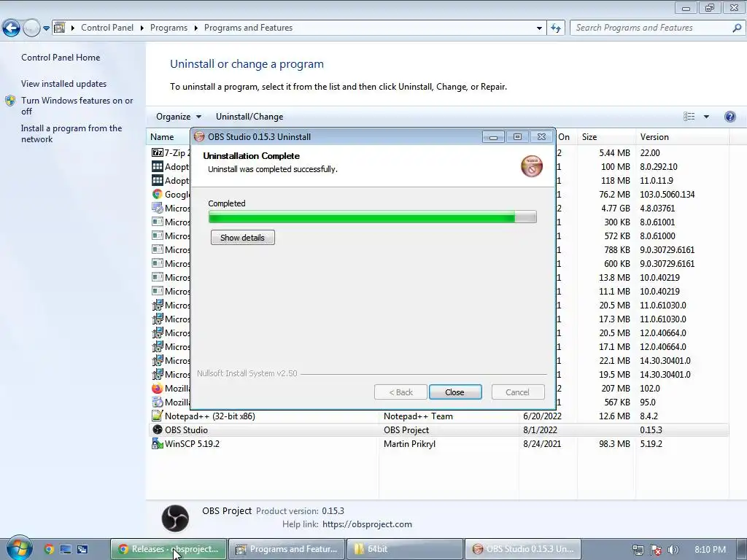The width and height of the screenshot is (747, 560).
Task: Click the NSIS uninstall logo icon
Action: (532, 166)
